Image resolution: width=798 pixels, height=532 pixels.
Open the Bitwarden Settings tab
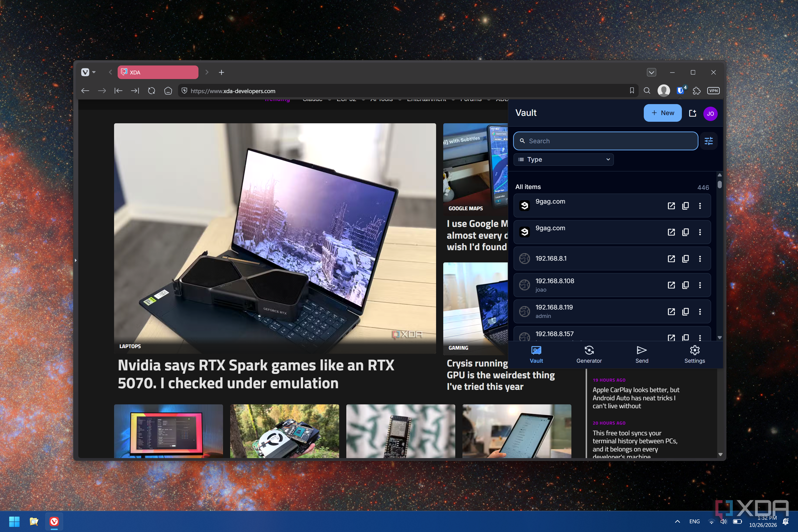[694, 354]
